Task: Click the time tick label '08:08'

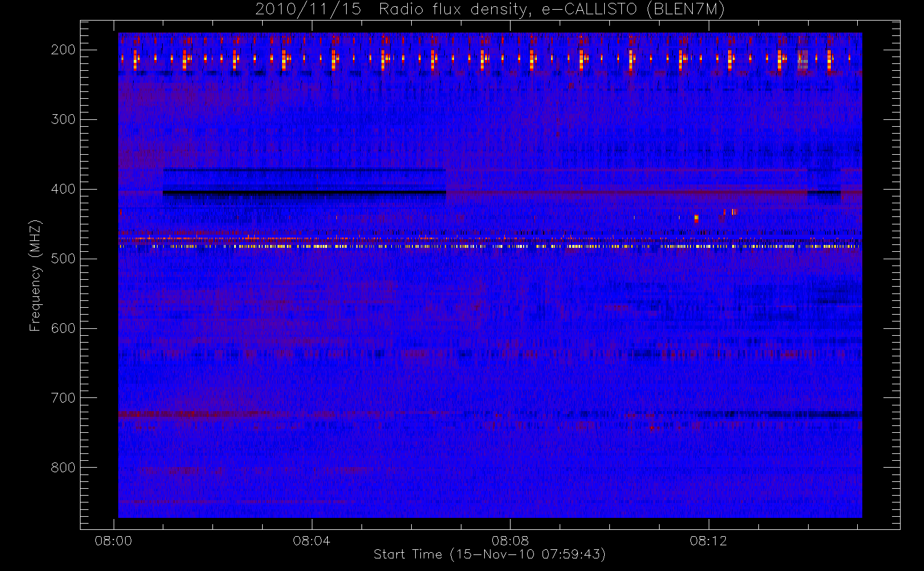Action: pos(510,541)
